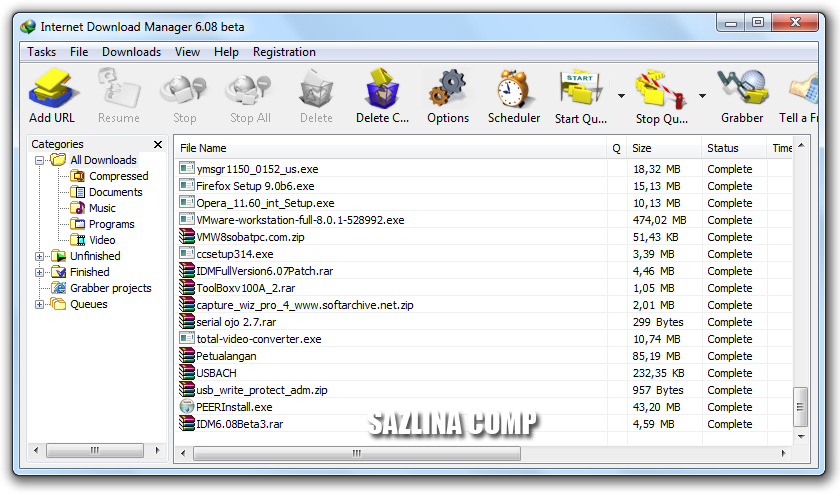Click the Stop toolbar icon

tap(184, 89)
